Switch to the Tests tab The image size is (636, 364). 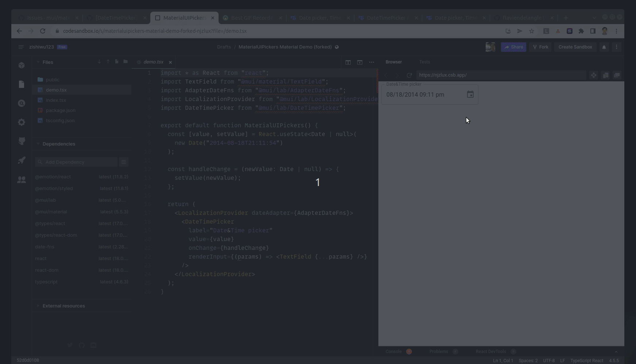tap(424, 62)
